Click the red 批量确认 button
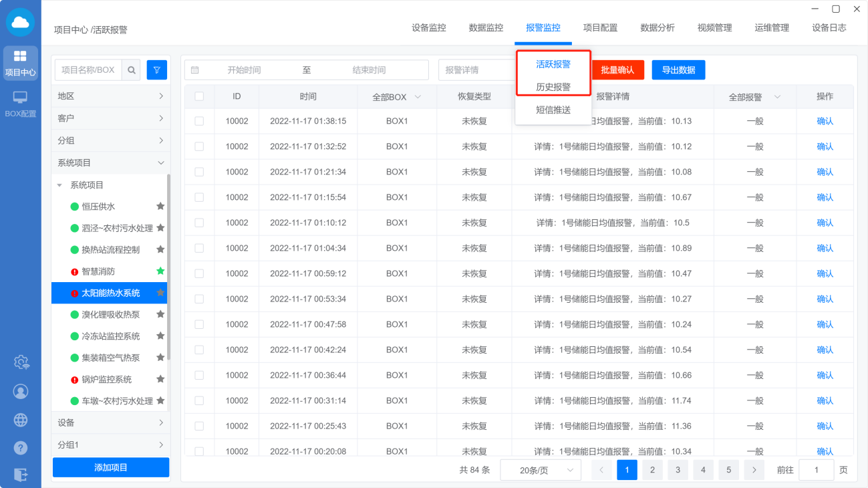 coord(617,70)
